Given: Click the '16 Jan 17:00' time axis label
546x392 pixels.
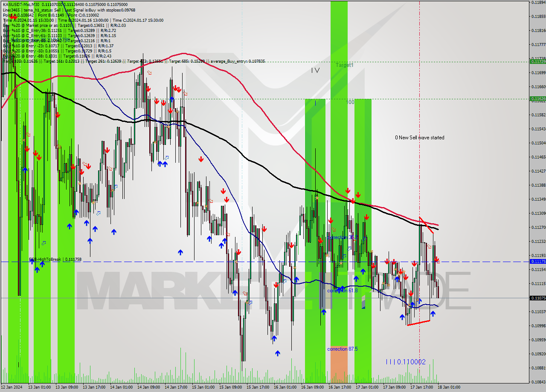Looking at the screenshot, I should (340, 387).
